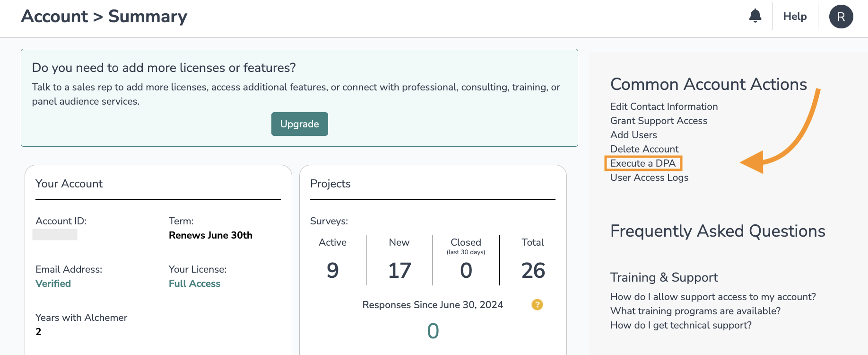This screenshot has width=868, height=355.
Task: Click the Total surveys count 26
Action: coord(533,270)
